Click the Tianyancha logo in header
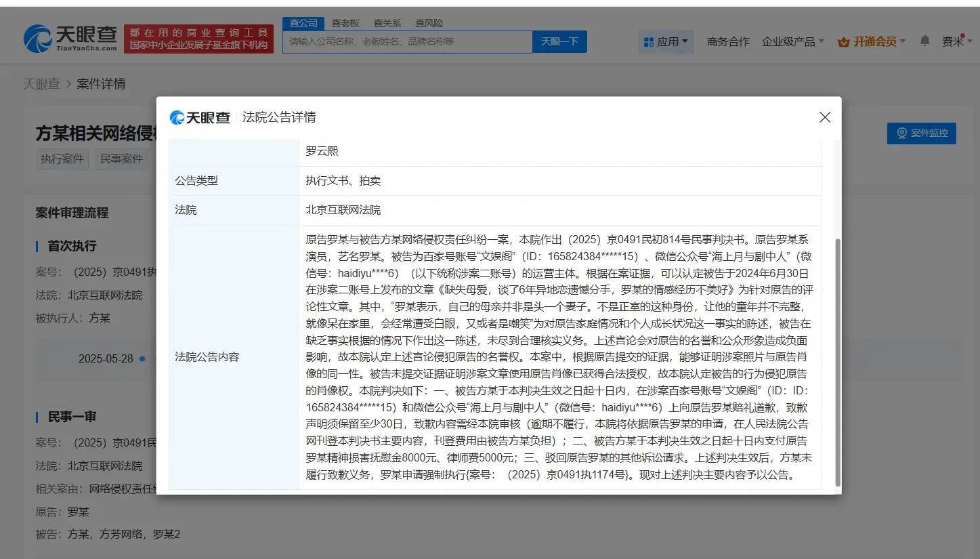This screenshot has height=559, width=980. [x=70, y=39]
